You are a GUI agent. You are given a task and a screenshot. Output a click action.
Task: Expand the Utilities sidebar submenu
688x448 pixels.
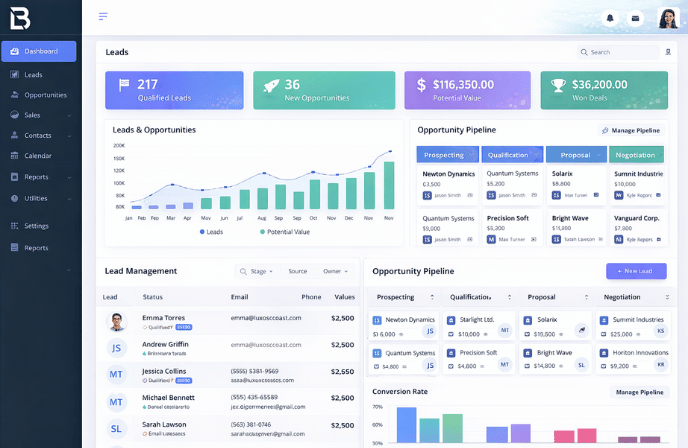[x=69, y=198]
